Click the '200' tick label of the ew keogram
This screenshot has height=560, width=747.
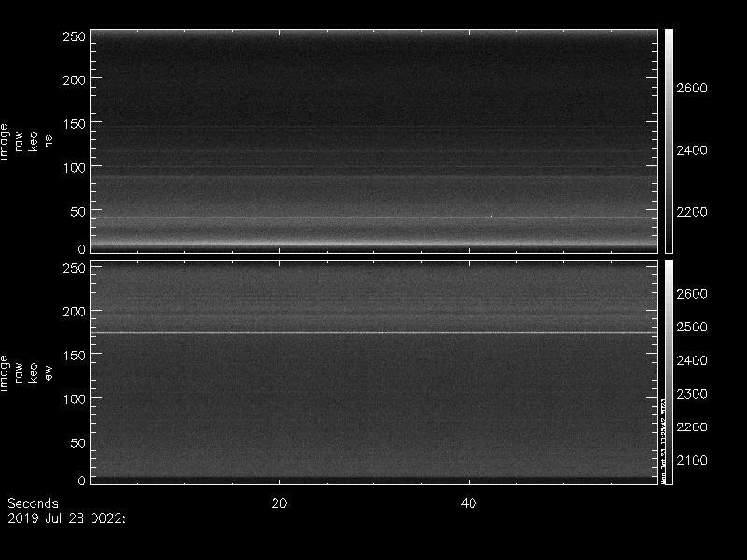click(x=75, y=312)
